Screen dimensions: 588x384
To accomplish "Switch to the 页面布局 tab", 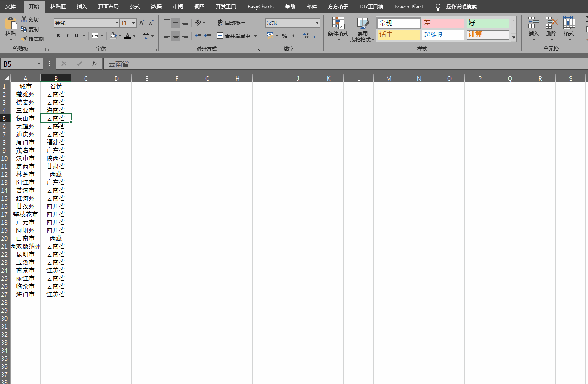I will (x=109, y=6).
